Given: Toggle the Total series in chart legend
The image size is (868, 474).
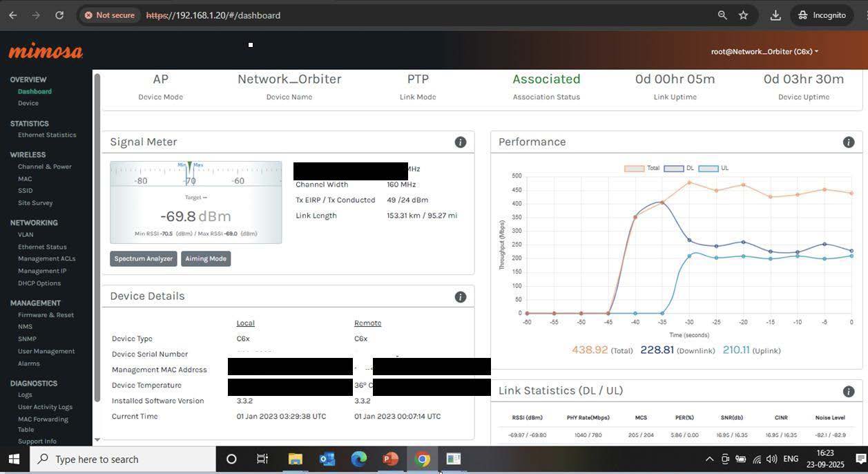Looking at the screenshot, I should click(642, 168).
